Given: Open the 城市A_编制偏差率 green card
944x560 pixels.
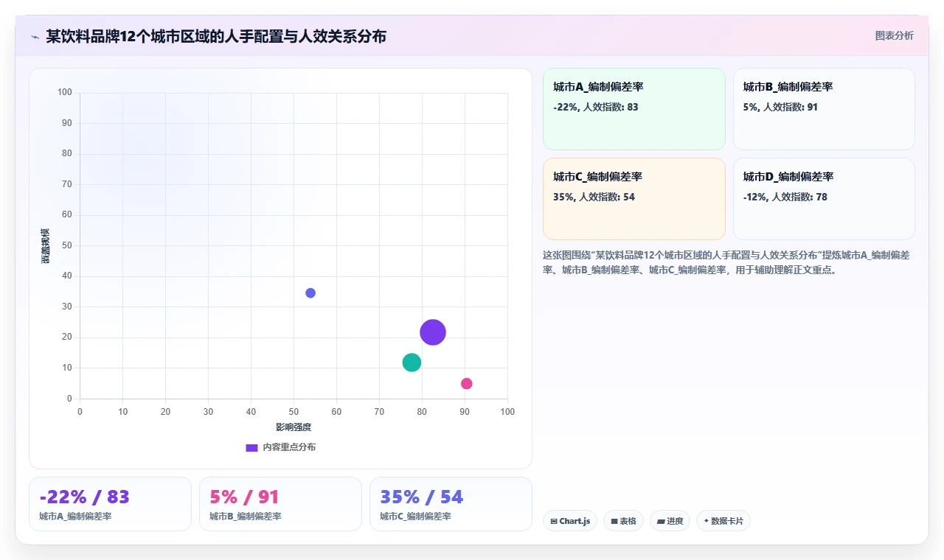Looking at the screenshot, I should (x=634, y=109).
